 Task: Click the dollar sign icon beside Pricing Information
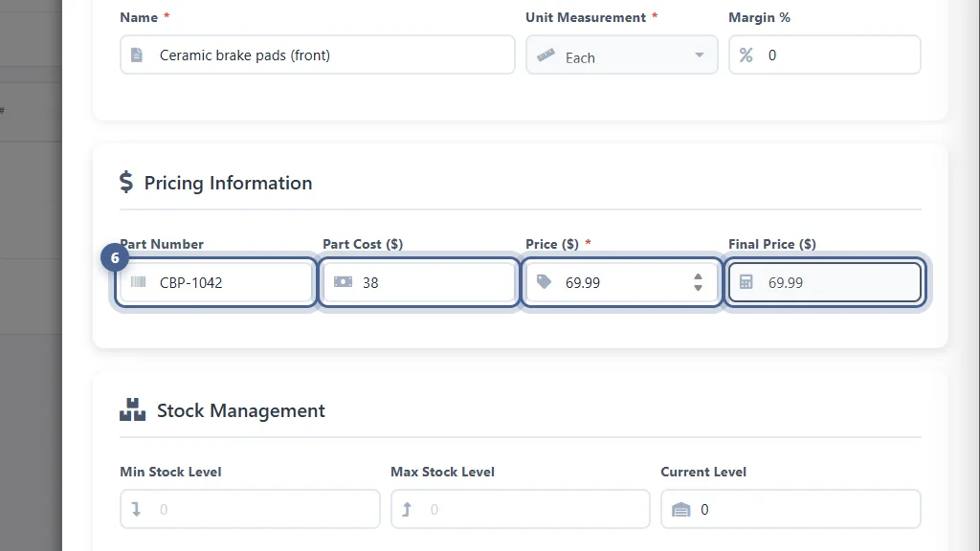click(126, 182)
